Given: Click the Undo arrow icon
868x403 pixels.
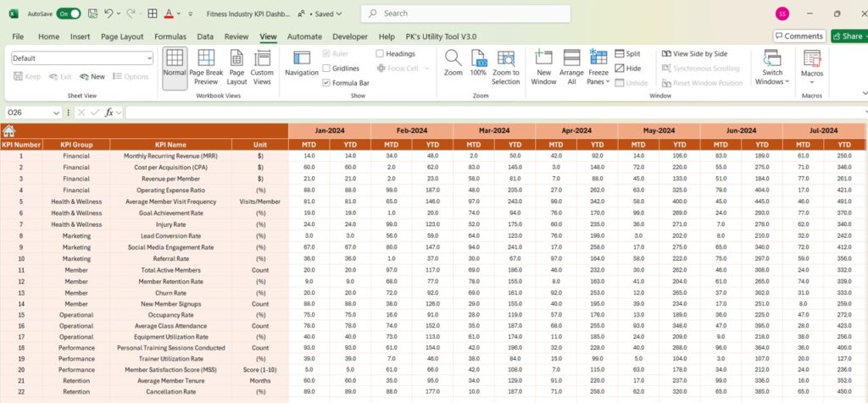Looking at the screenshot, I should coord(108,14).
